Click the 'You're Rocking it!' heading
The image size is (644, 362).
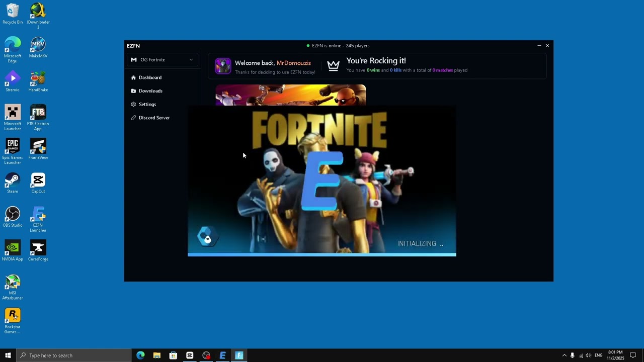[376, 61]
